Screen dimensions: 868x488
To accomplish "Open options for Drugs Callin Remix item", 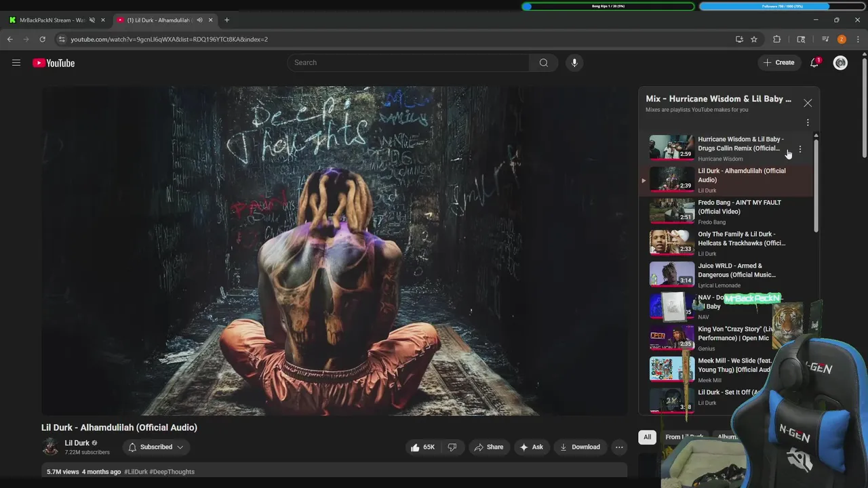I will (800, 149).
